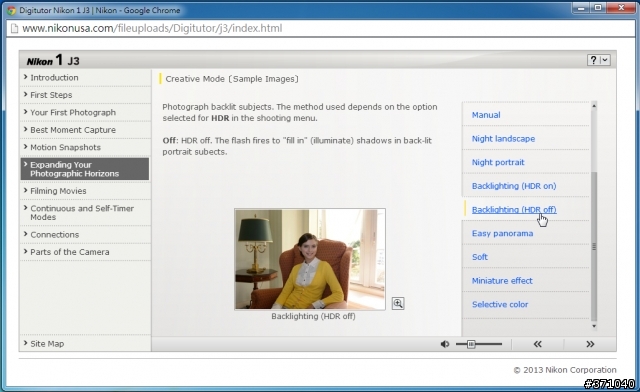
Task: Go to previous page with double-left arrows
Action: [538, 344]
